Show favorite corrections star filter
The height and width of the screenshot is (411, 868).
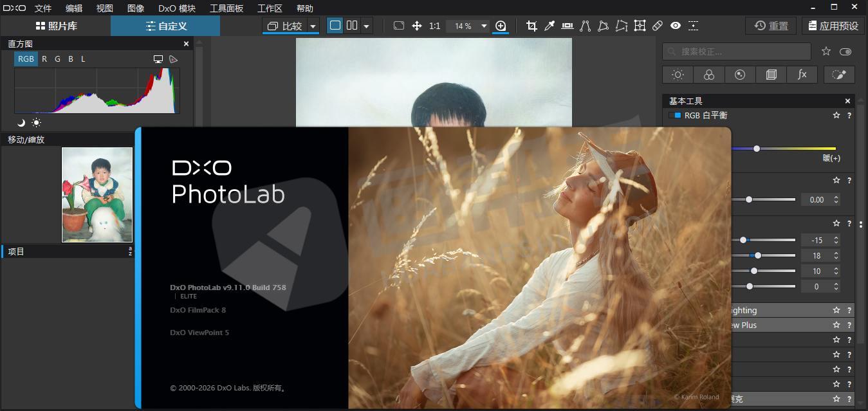pos(826,51)
